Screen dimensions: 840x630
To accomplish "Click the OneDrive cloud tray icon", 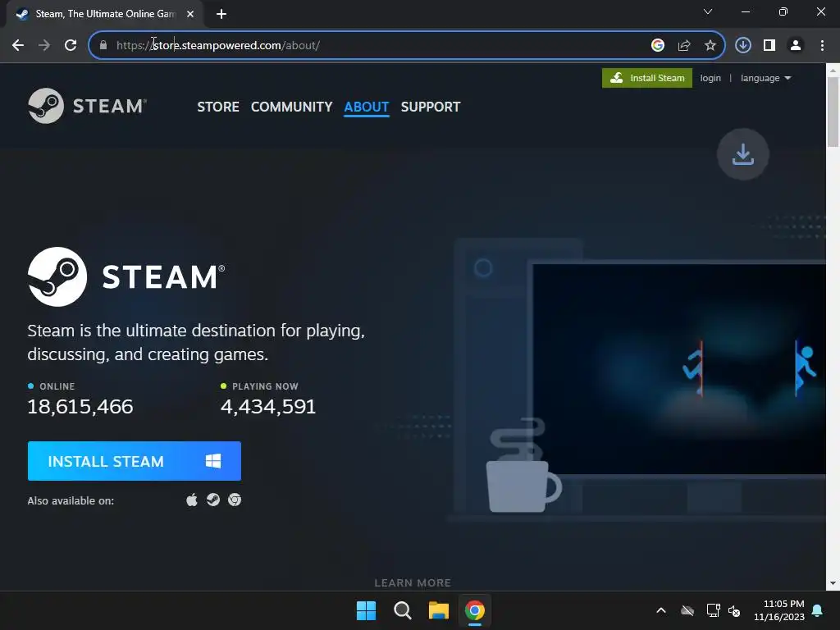I will click(687, 610).
